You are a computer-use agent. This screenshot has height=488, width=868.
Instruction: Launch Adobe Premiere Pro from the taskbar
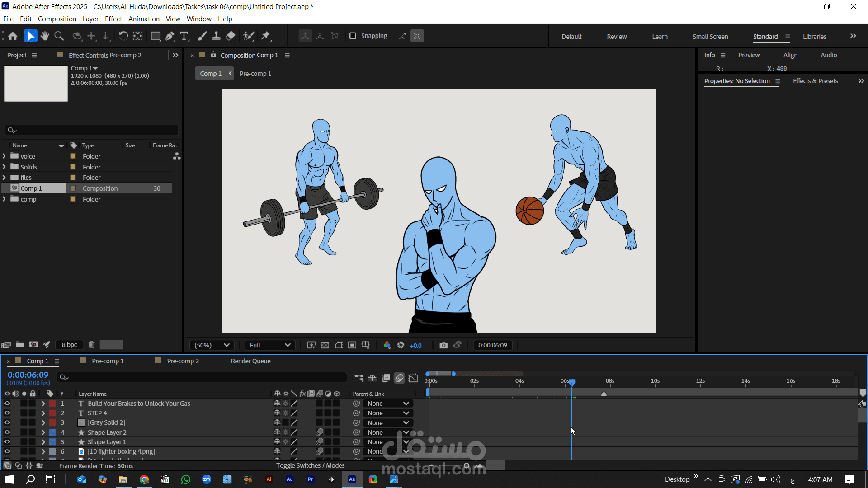(311, 479)
